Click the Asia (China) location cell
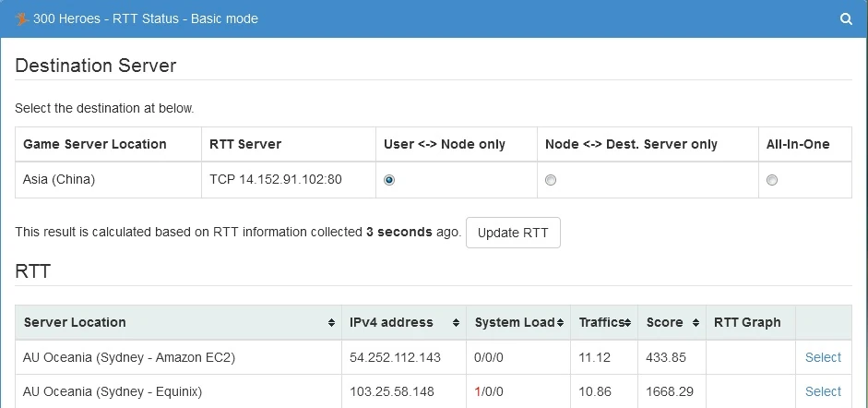The height and width of the screenshot is (408, 868). [x=59, y=180]
